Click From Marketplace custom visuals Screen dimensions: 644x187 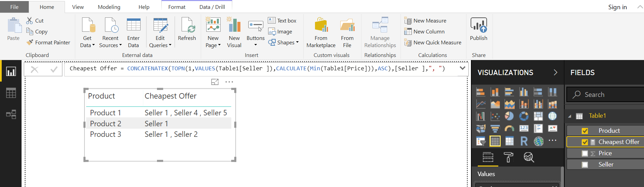(x=321, y=33)
